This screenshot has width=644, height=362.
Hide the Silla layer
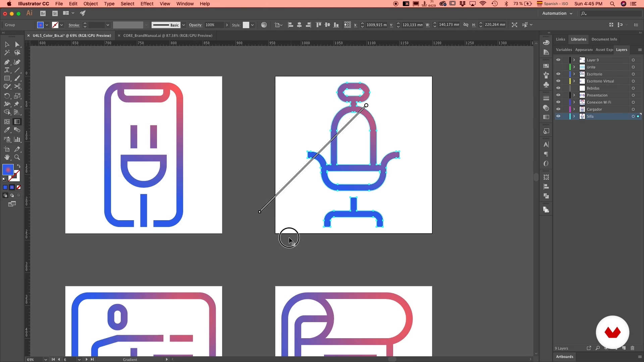(x=558, y=116)
